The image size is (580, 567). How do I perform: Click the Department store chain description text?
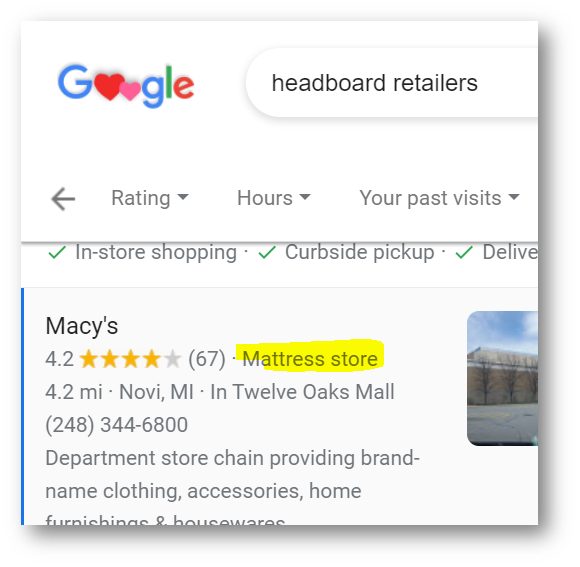tap(233, 458)
